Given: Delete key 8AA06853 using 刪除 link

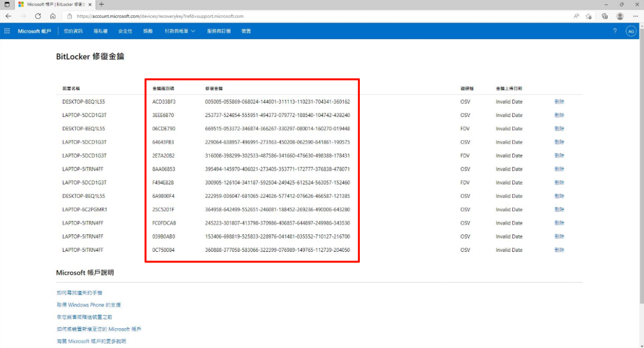Looking at the screenshot, I should point(559,169).
